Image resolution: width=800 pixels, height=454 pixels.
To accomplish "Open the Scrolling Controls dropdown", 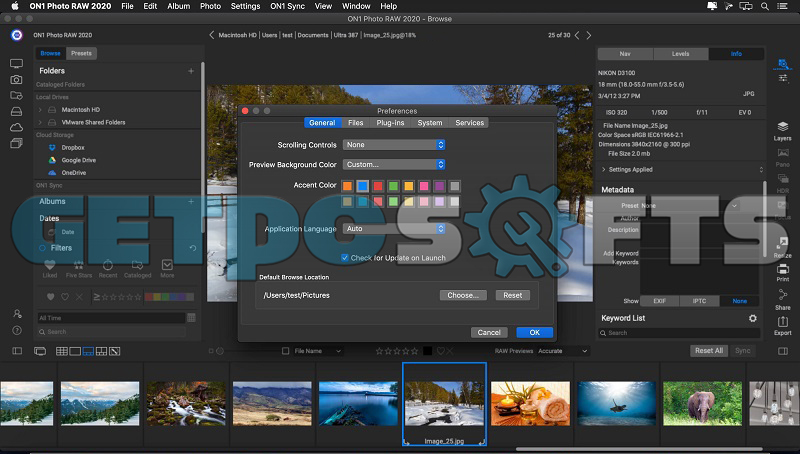I will click(394, 145).
